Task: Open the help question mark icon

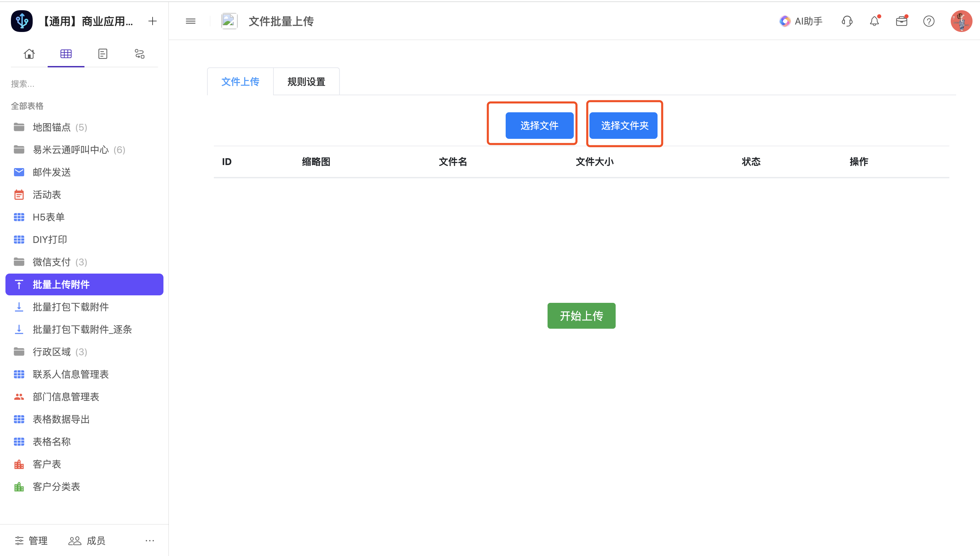Action: click(x=929, y=21)
